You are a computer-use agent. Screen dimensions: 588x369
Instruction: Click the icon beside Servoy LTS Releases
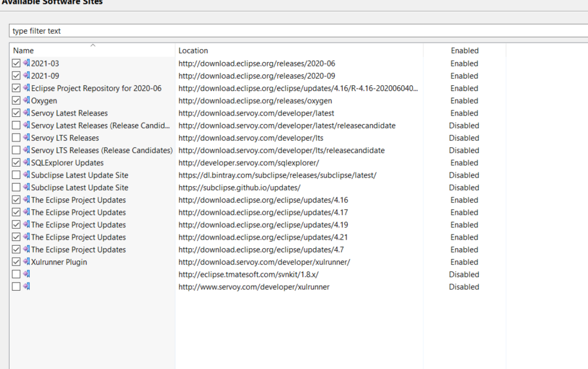[26, 137]
